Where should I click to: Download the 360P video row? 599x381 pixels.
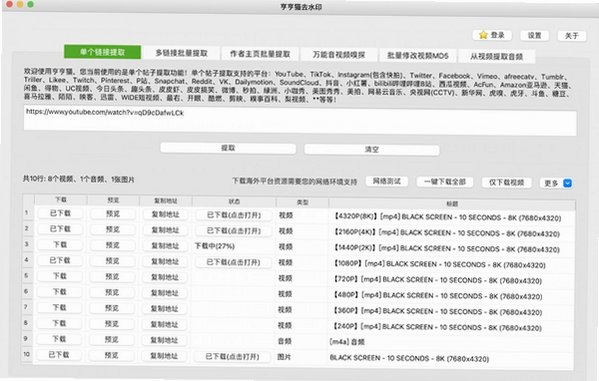(59, 307)
